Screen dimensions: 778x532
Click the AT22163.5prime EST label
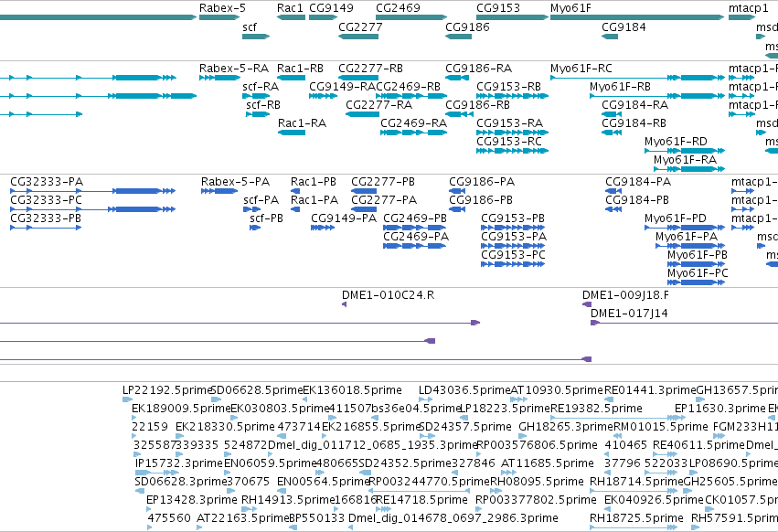242,518
